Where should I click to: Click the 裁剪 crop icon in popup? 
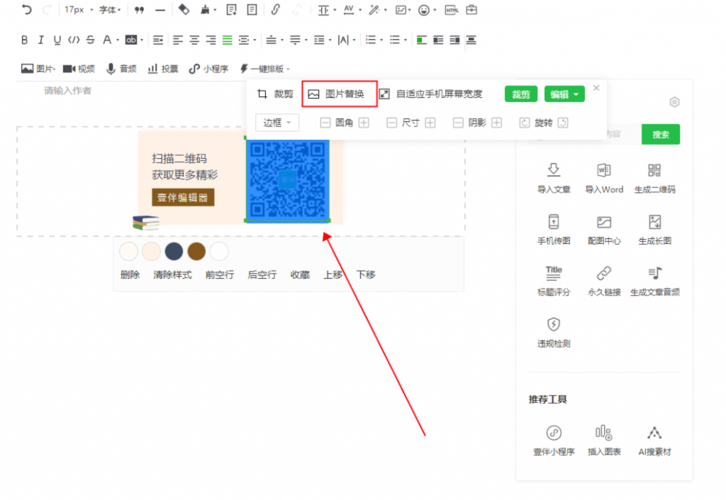(262, 94)
